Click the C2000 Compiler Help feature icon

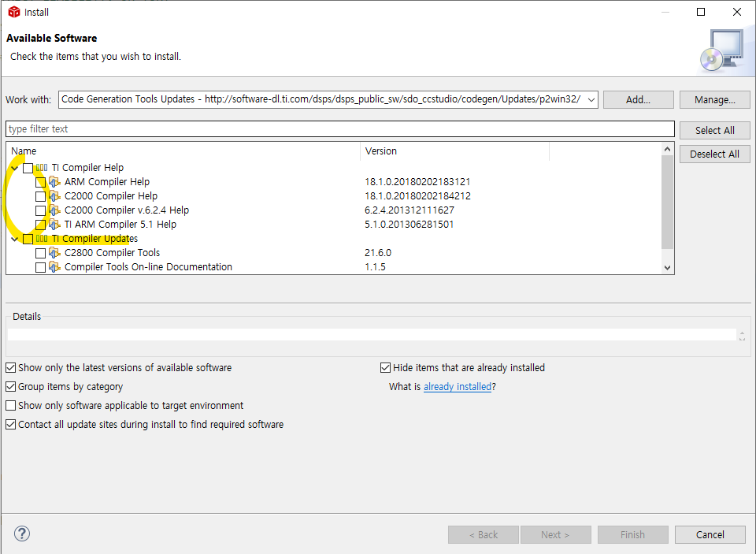[54, 196]
